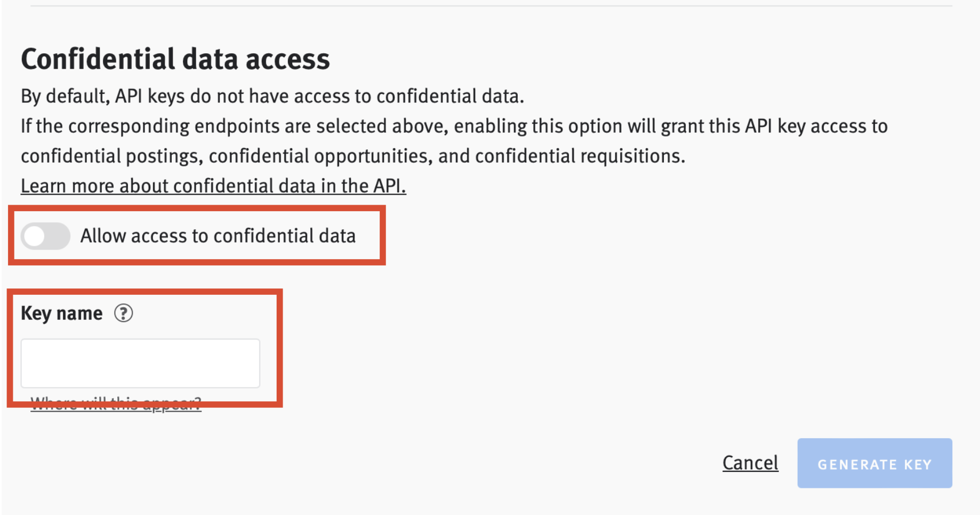Click the horizontal divider above the heading
980x515 pixels.
pos(491,6)
